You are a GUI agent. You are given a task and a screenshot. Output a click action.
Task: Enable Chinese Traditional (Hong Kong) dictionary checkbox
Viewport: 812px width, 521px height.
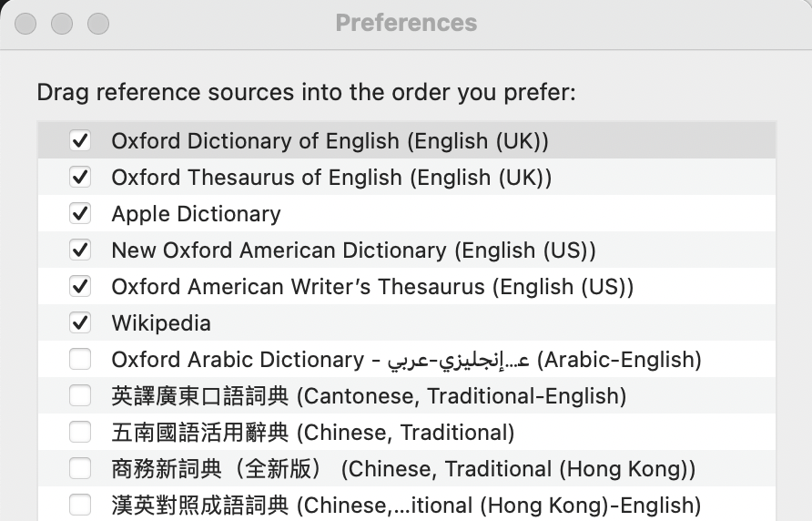[80, 469]
